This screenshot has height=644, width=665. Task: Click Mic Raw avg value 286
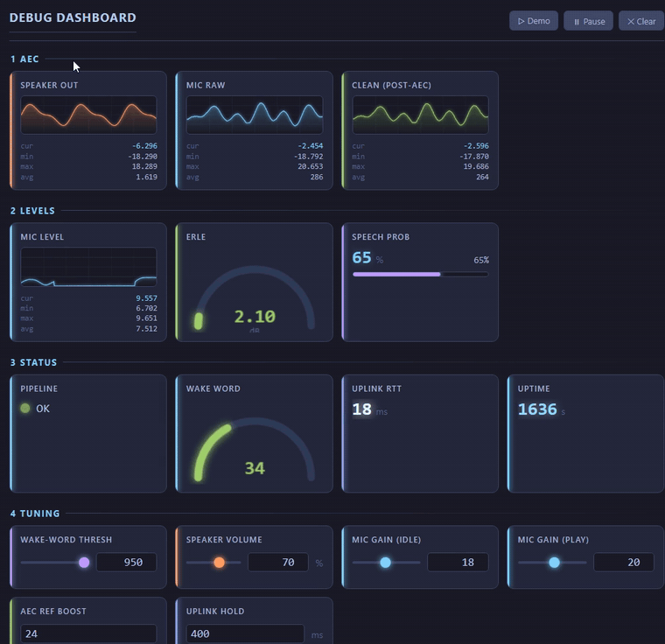pos(317,177)
